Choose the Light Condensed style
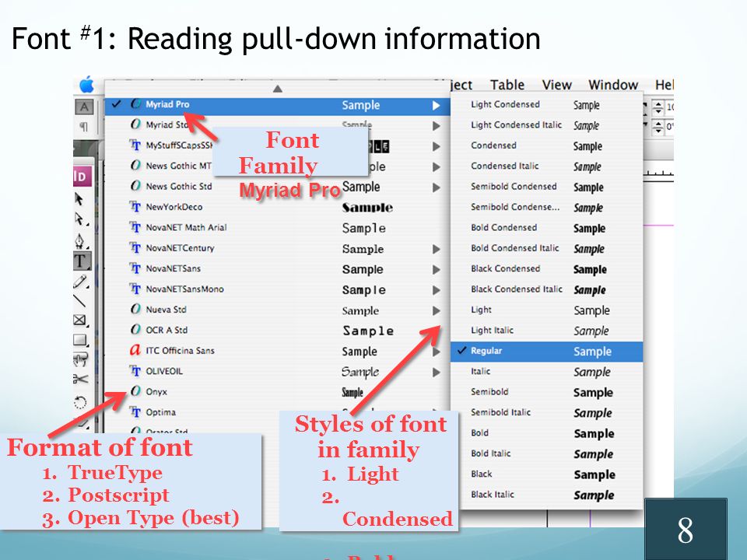 (546, 105)
